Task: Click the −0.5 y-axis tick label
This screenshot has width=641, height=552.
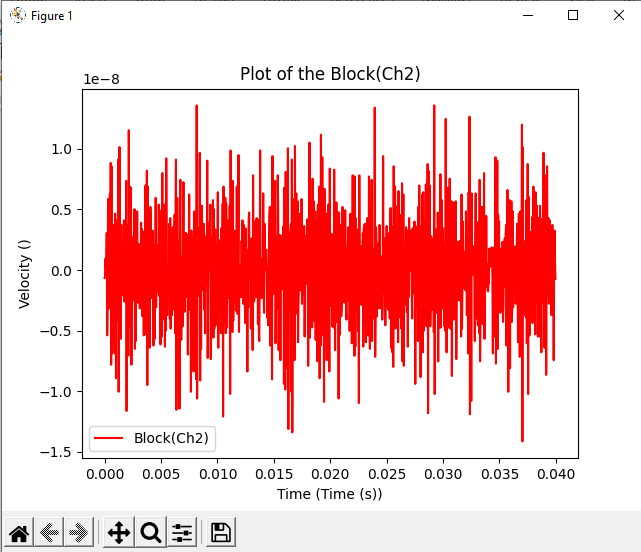Action: tap(56, 331)
